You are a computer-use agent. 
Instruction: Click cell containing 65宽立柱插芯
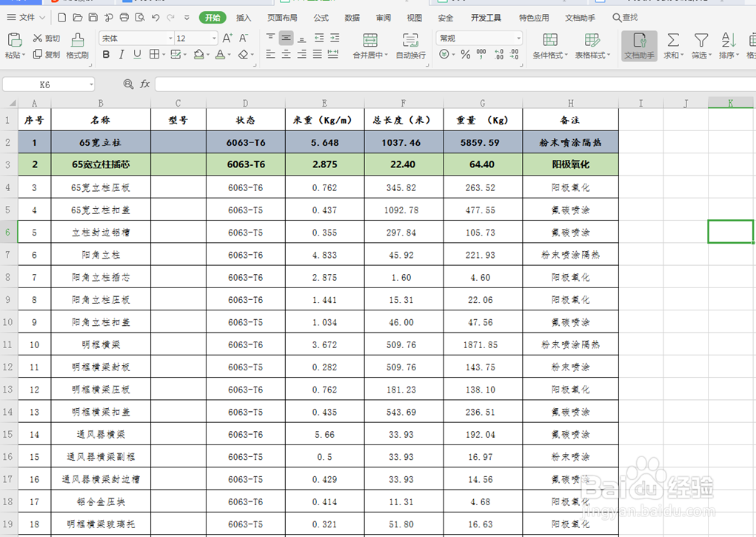[101, 164]
